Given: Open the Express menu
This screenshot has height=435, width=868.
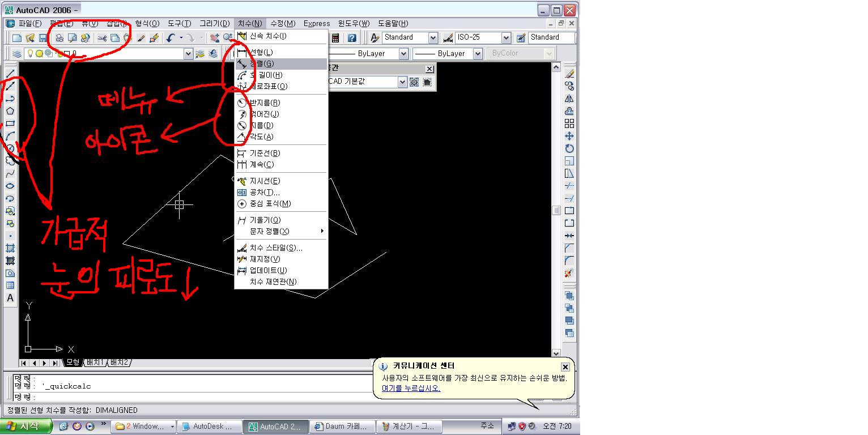Looking at the screenshot, I should coord(317,23).
